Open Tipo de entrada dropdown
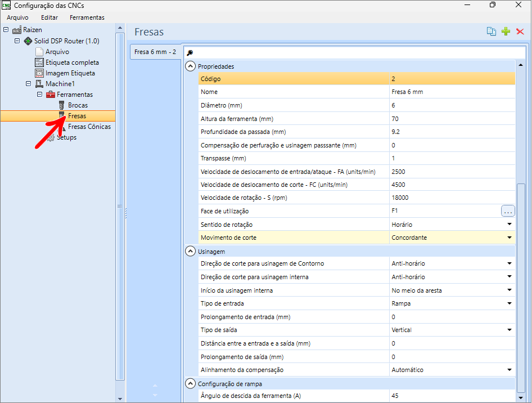The image size is (532, 403). tap(510, 303)
